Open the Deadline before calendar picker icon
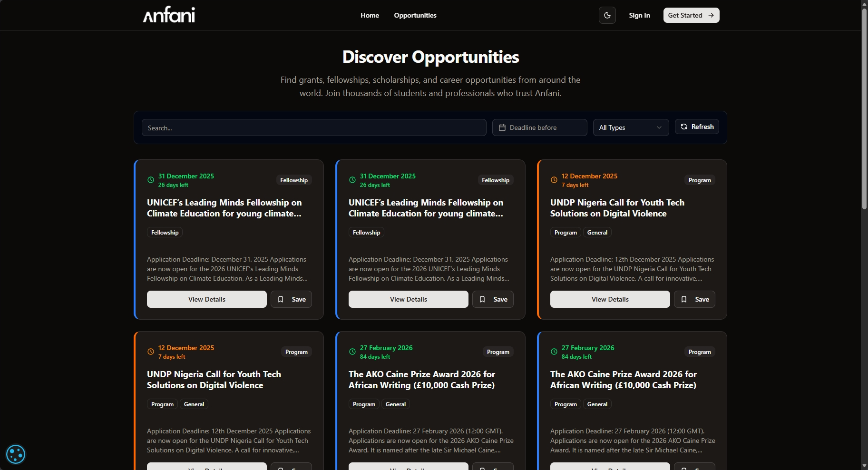The height and width of the screenshot is (470, 868). click(503, 127)
